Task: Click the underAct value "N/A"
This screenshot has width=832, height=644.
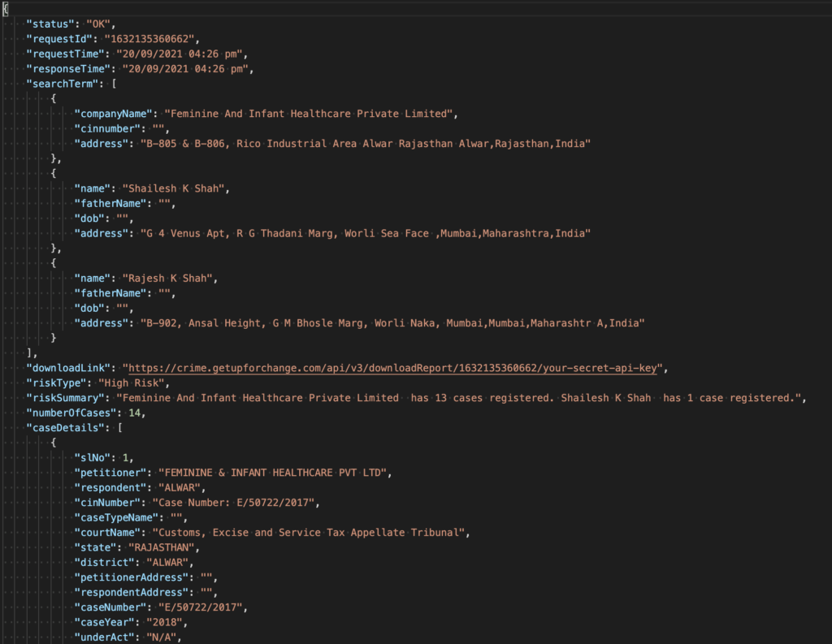Action: [x=162, y=638]
